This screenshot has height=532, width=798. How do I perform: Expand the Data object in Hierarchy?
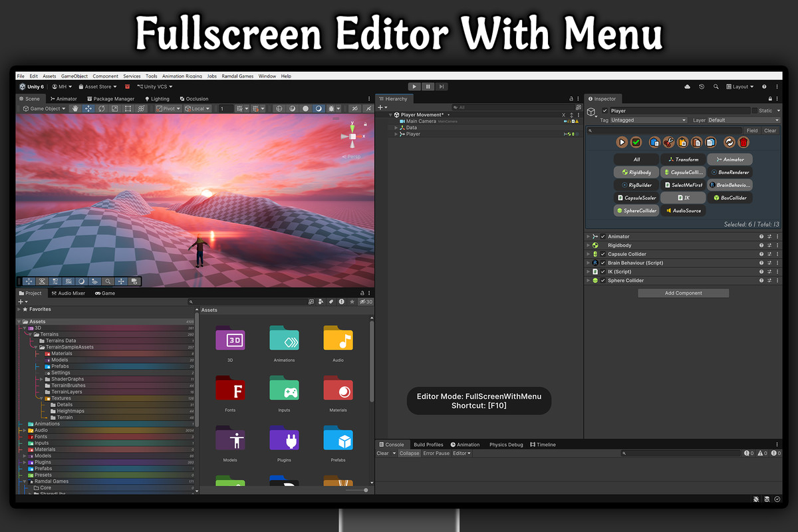tap(396, 127)
